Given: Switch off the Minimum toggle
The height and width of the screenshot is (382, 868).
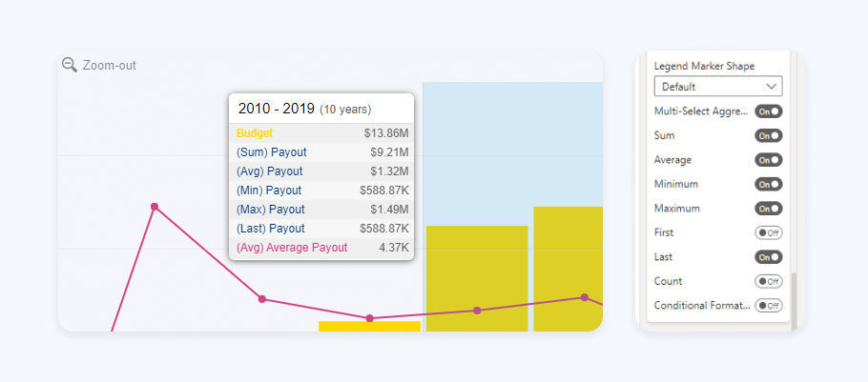Looking at the screenshot, I should point(768,184).
